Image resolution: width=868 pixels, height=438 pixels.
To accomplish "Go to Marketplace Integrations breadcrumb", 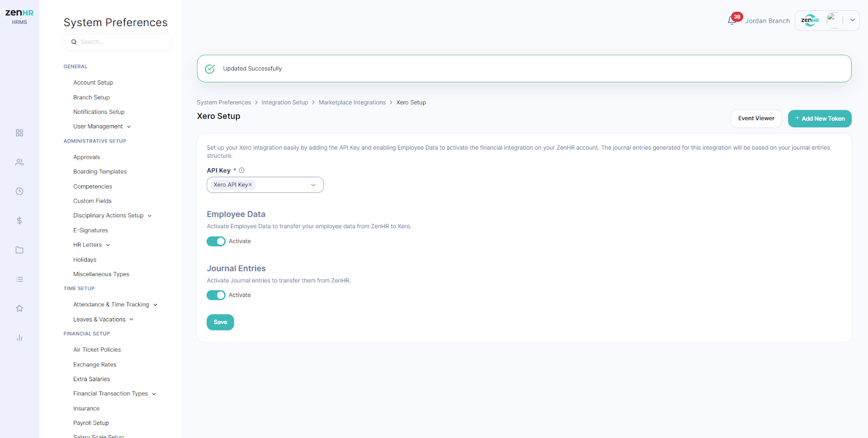I will pyautogui.click(x=352, y=102).
